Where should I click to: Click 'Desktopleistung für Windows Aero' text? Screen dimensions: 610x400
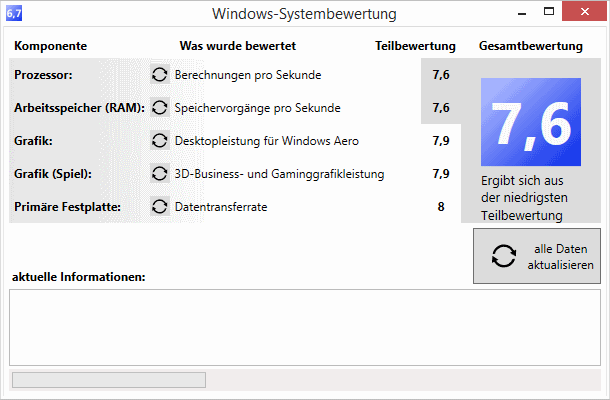[266, 141]
